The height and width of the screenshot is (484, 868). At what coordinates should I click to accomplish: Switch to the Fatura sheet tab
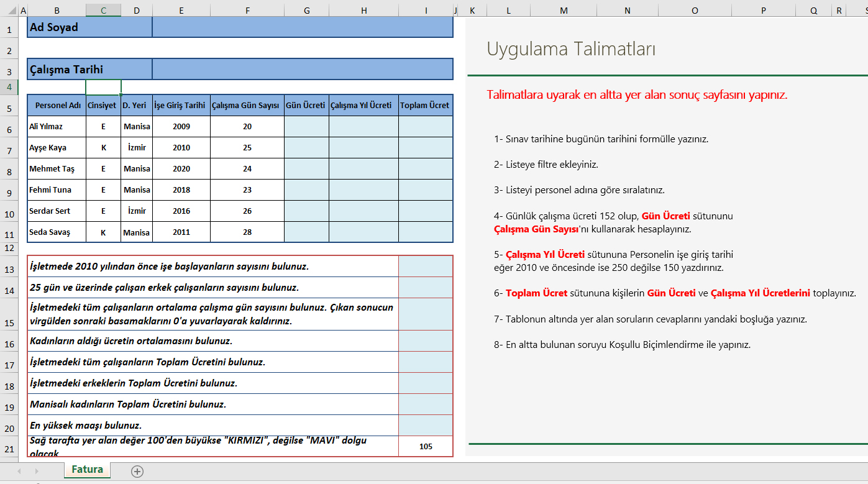coord(87,470)
